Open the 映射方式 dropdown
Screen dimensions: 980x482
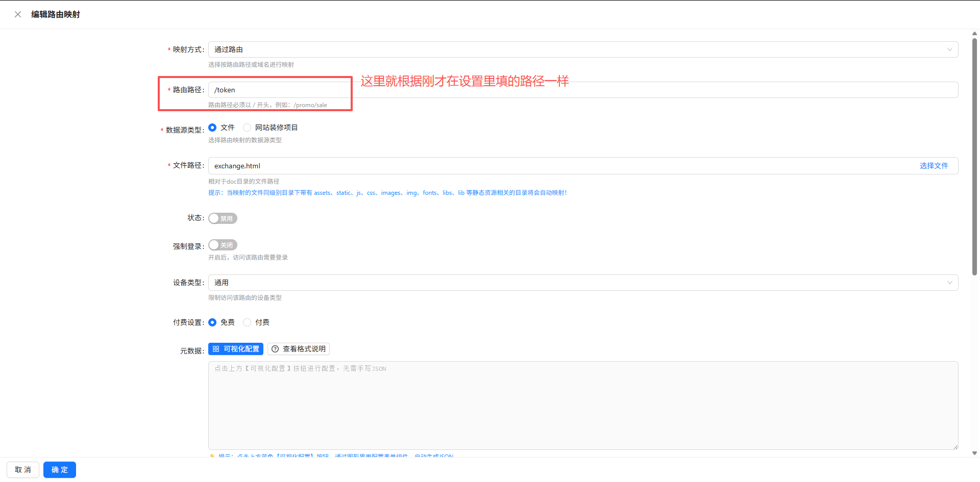coord(582,49)
